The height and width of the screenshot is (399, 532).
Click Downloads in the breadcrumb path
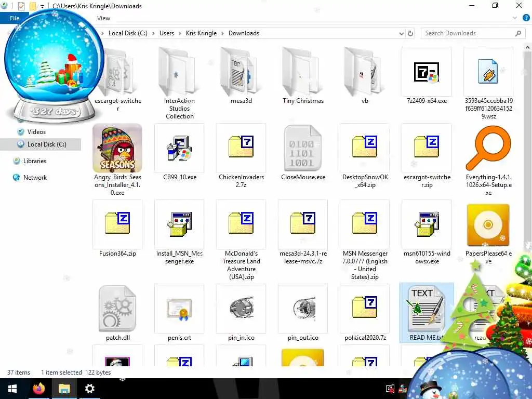(244, 33)
